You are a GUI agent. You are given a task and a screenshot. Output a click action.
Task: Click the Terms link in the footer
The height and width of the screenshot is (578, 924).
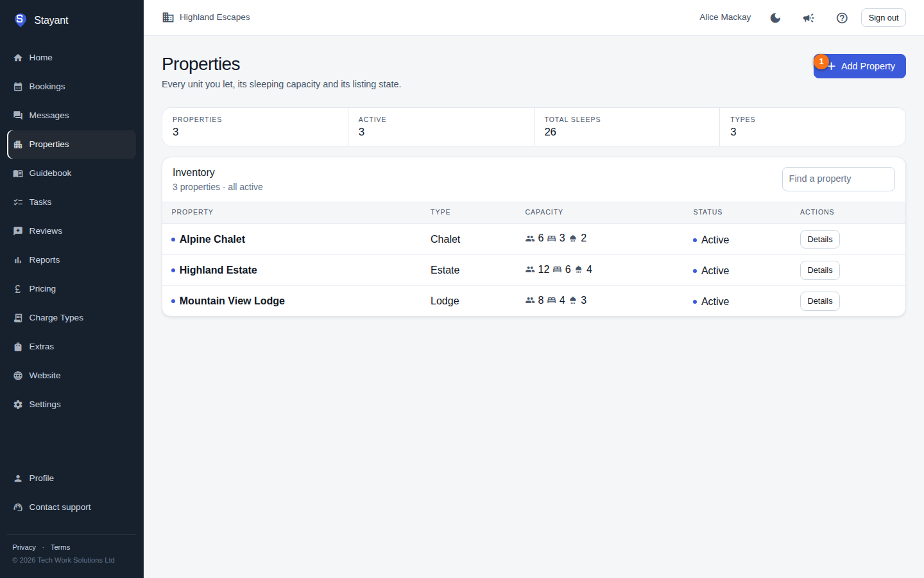(60, 547)
